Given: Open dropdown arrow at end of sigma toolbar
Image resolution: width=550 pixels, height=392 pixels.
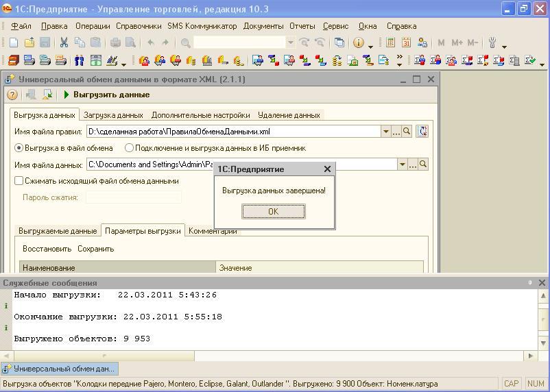Looking at the screenshot, I should (x=542, y=64).
